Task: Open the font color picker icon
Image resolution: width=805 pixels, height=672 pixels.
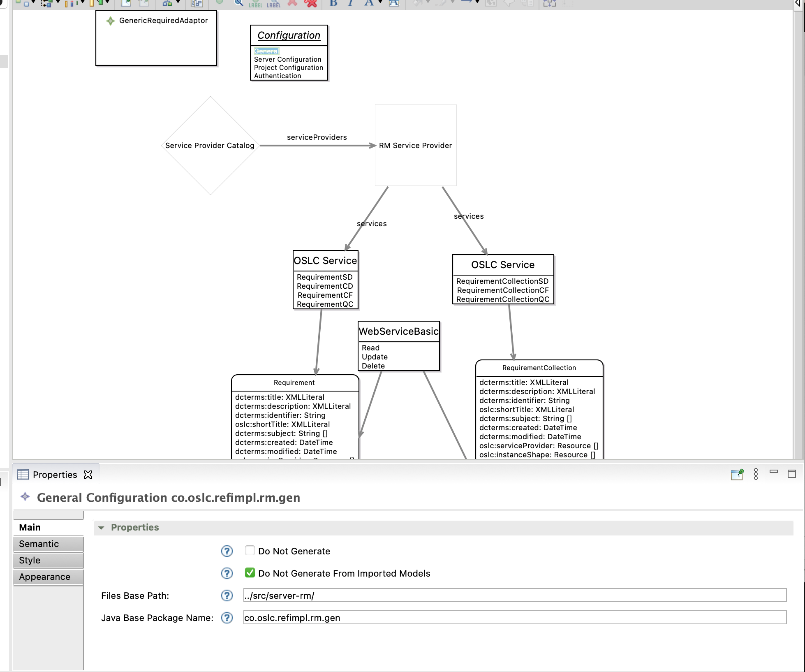Action: (x=369, y=3)
